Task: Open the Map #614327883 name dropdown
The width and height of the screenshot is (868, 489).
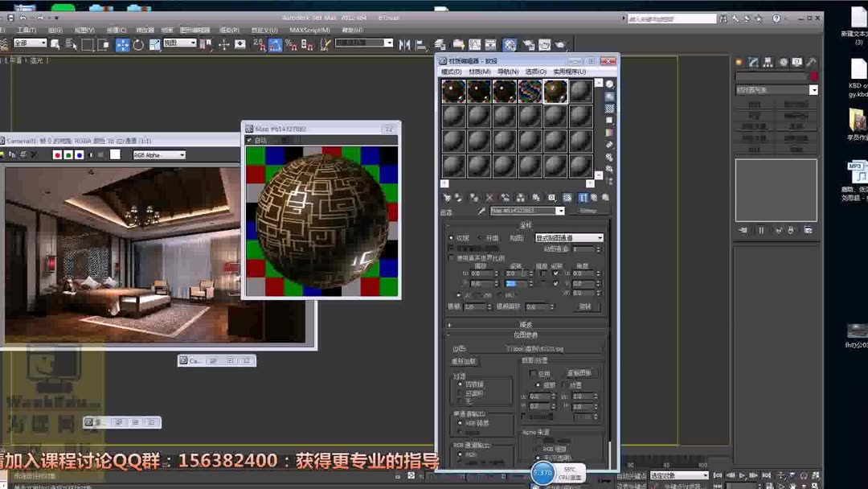Action: (x=561, y=211)
